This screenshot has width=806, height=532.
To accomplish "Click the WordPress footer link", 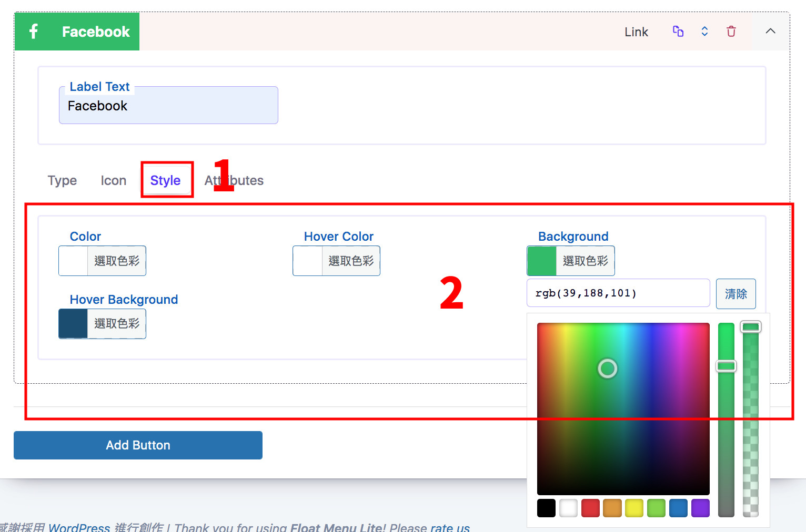I will [x=79, y=527].
